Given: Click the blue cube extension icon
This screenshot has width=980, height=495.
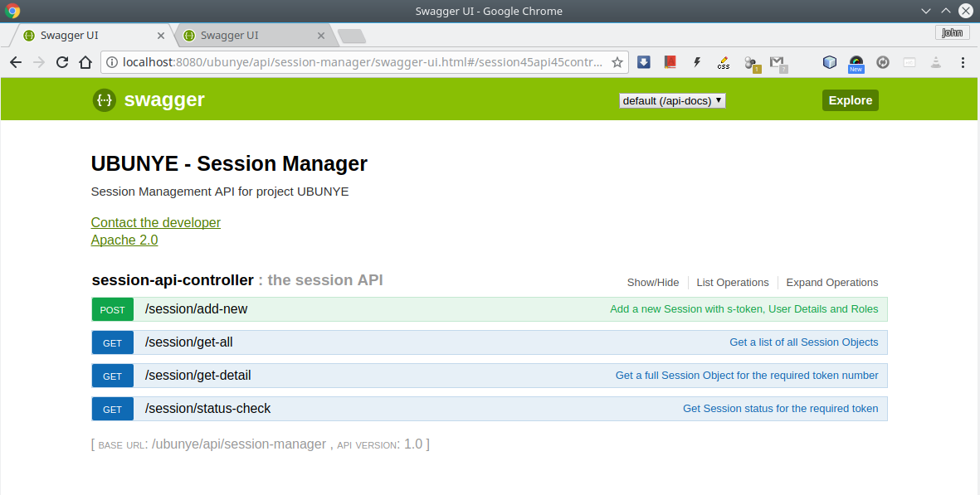Looking at the screenshot, I should [830, 62].
